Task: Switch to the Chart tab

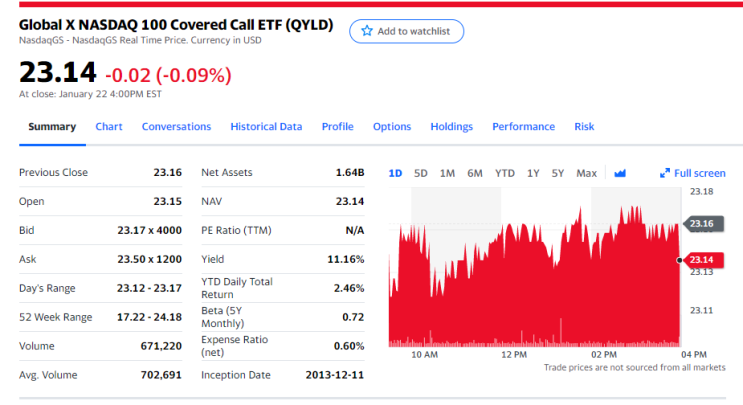Action: 109,126
